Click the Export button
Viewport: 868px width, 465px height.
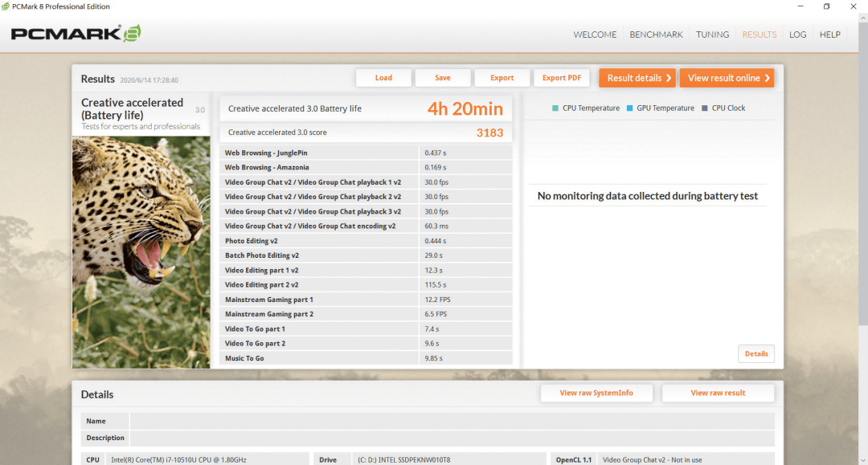pyautogui.click(x=502, y=78)
